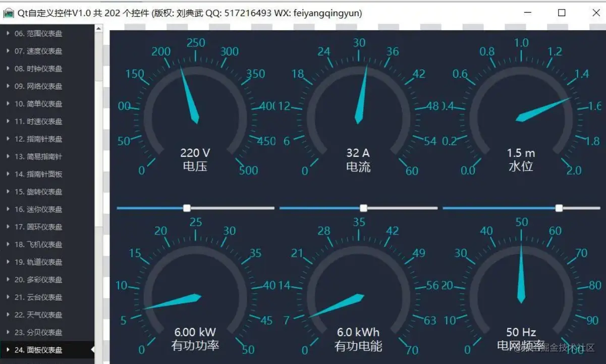Expand arrow beside 08. 时钟仪表盘
Screen dimensions: 606x364
[x=8, y=69]
